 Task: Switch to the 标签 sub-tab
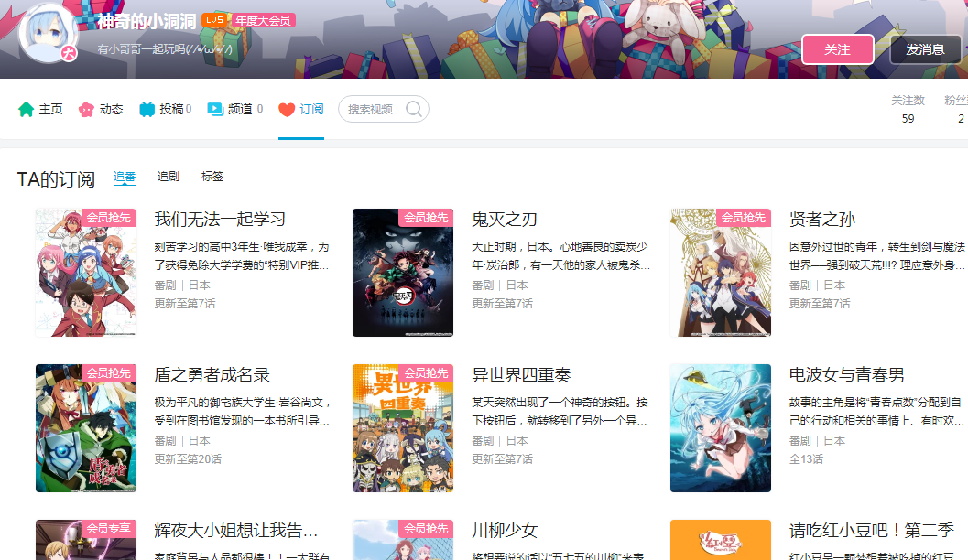[x=212, y=177]
